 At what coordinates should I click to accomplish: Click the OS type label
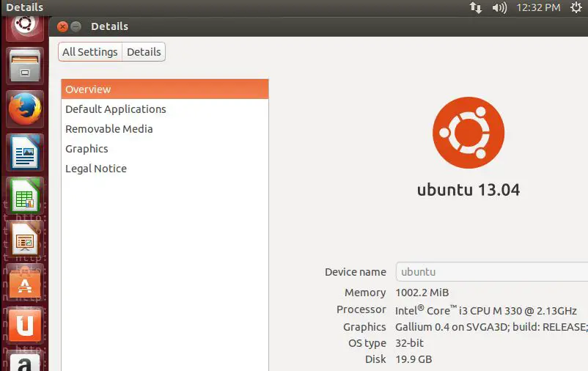coord(367,343)
